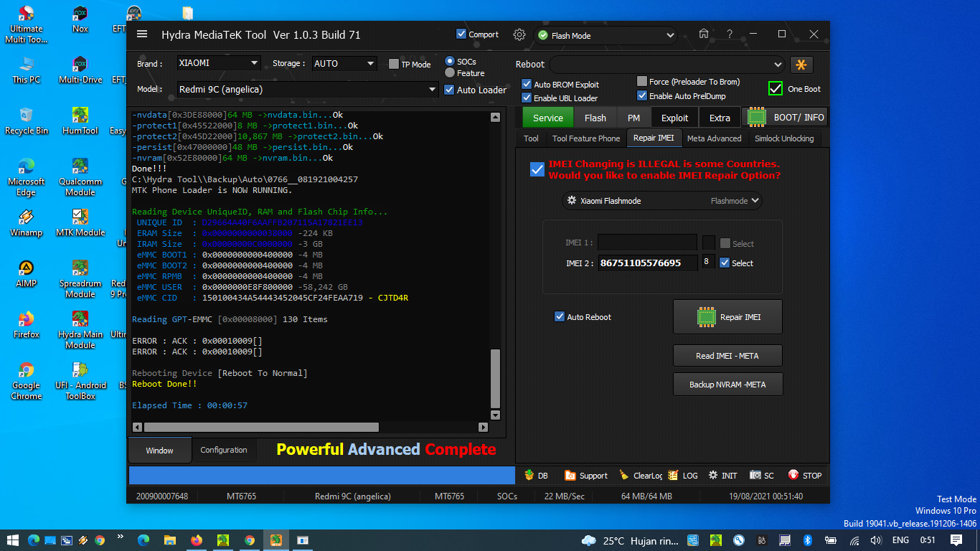The width and height of the screenshot is (980, 551).
Task: Open Ultimate Multi Tool desktop icon
Action: [27, 25]
